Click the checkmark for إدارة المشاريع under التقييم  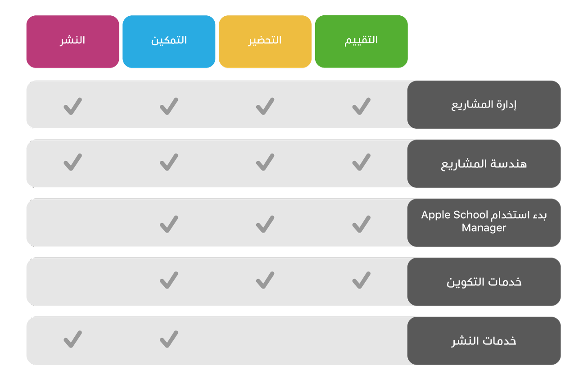[x=361, y=106]
